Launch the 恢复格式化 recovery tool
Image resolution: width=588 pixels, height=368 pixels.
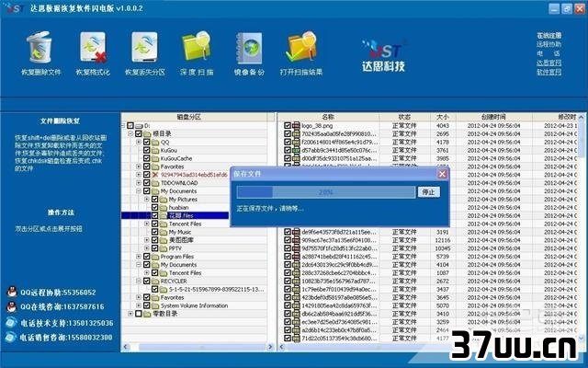(93, 53)
